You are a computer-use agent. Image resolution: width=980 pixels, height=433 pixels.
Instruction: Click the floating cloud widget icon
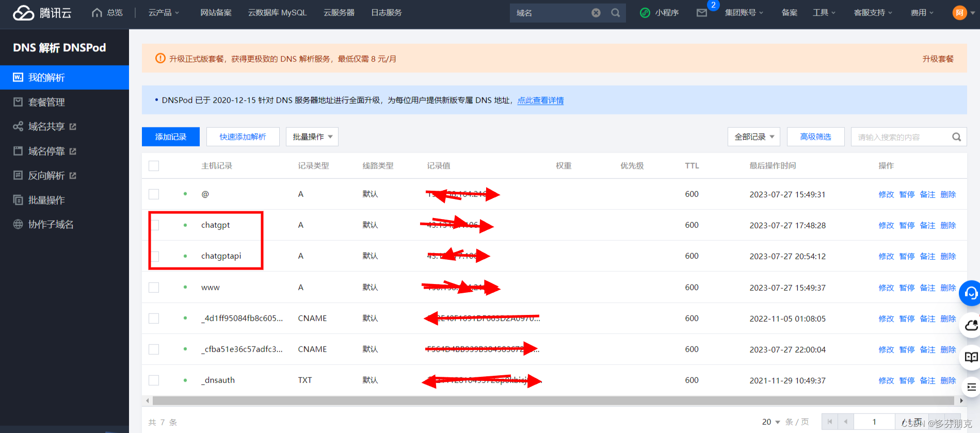(x=971, y=325)
